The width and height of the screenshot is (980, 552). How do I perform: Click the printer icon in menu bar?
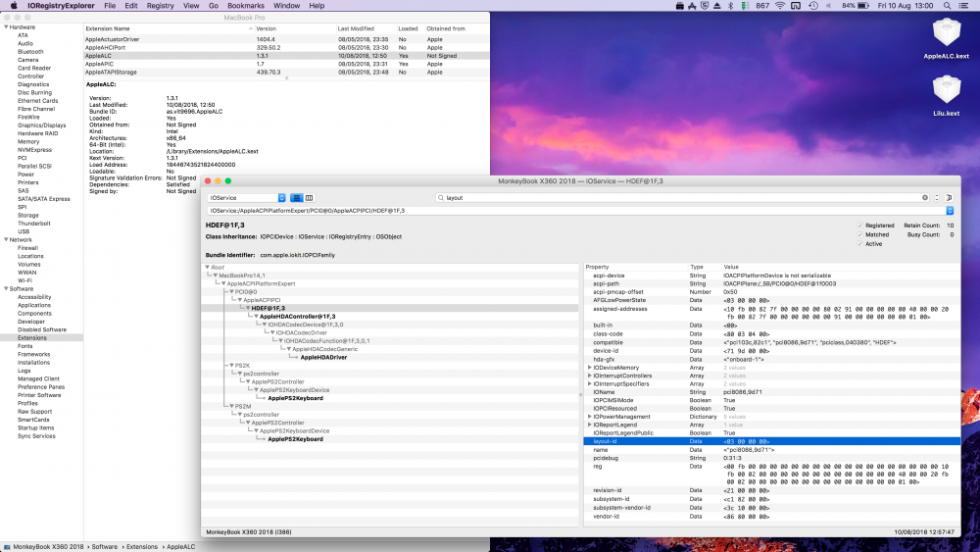680,6
